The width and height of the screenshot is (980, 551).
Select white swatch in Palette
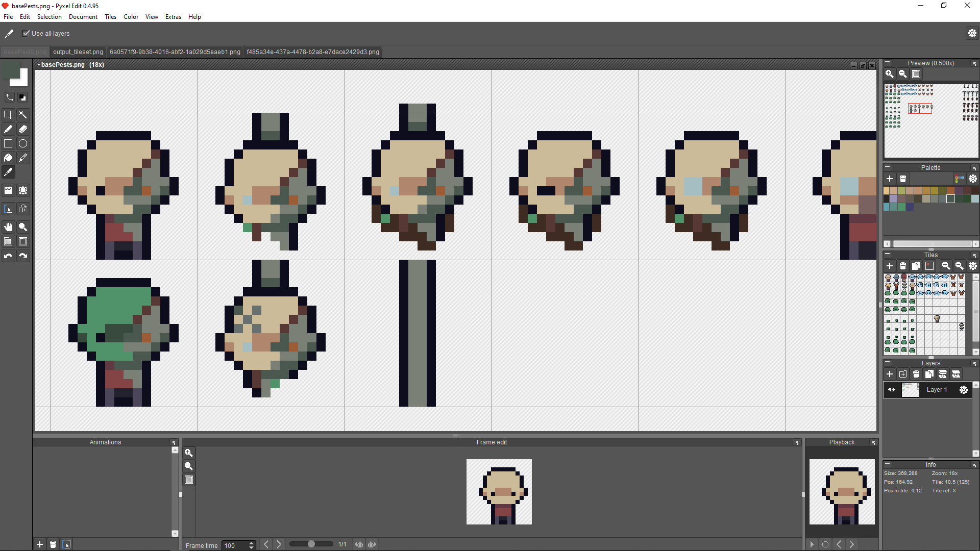(x=950, y=199)
